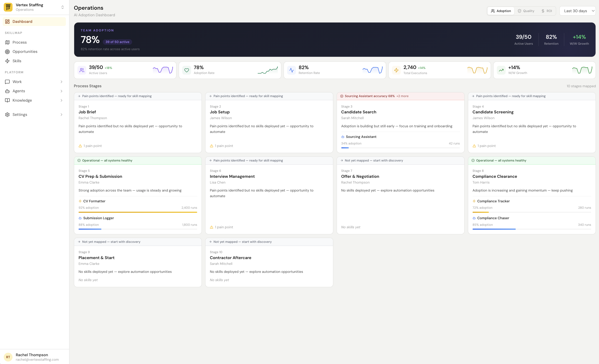Click the Knowledge book icon
Image resolution: width=599 pixels, height=364 pixels.
point(7,100)
